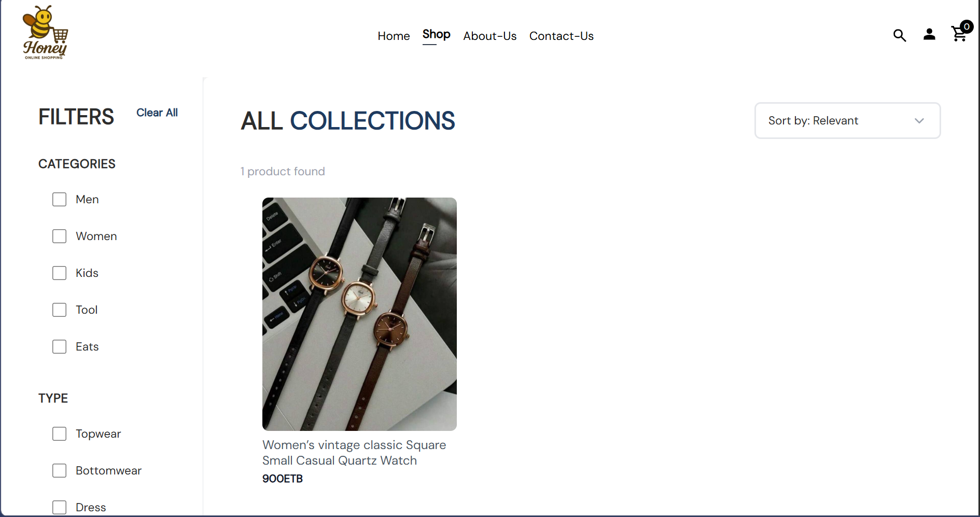The height and width of the screenshot is (517, 980).
Task: Navigate to the Contact-Us page
Action: pyautogui.click(x=561, y=36)
